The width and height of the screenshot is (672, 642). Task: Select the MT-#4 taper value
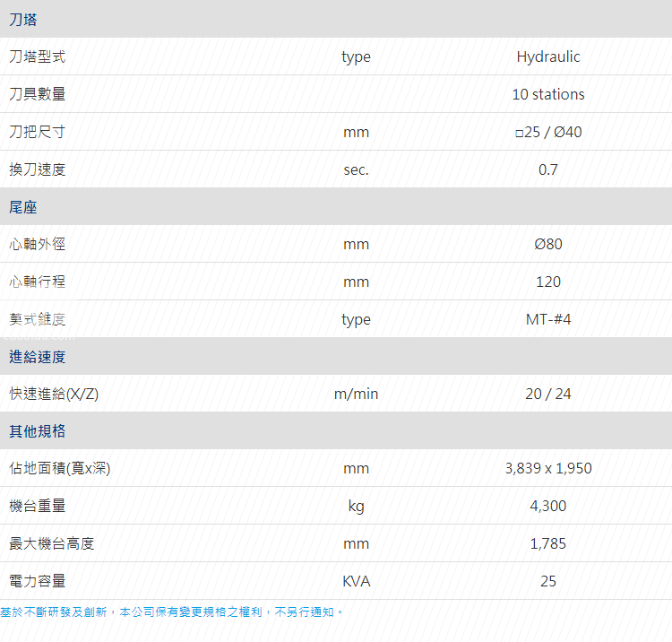point(547,319)
